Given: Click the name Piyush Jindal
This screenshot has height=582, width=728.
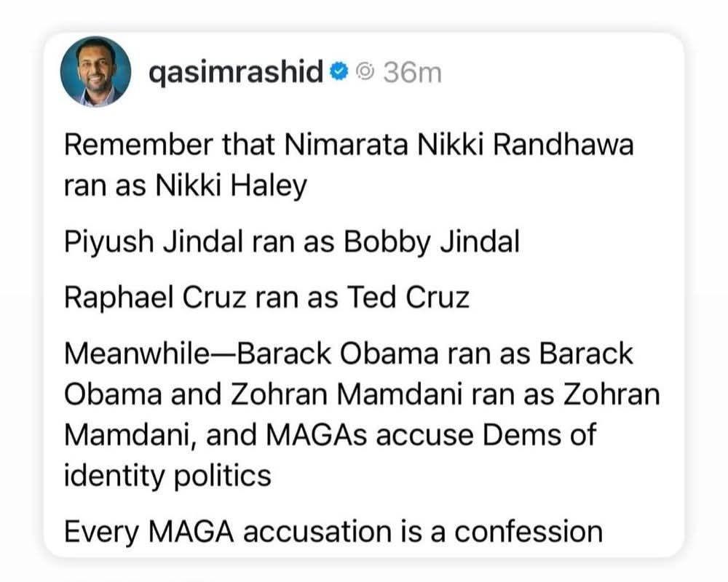Looking at the screenshot, I should 154,242.
